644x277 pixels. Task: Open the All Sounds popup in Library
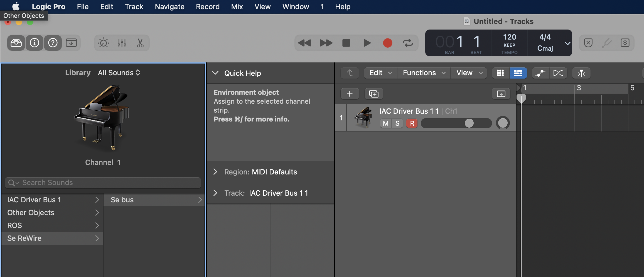[x=119, y=73]
